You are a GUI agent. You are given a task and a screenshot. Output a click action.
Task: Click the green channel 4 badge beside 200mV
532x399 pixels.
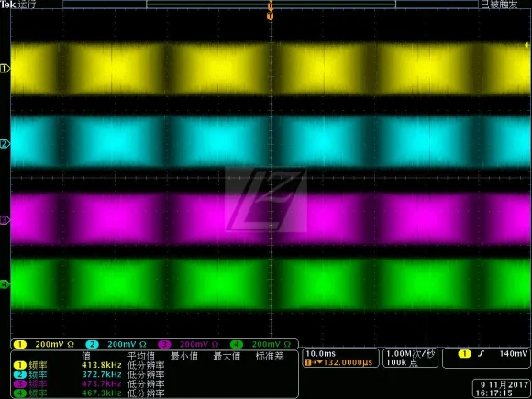coord(237,344)
